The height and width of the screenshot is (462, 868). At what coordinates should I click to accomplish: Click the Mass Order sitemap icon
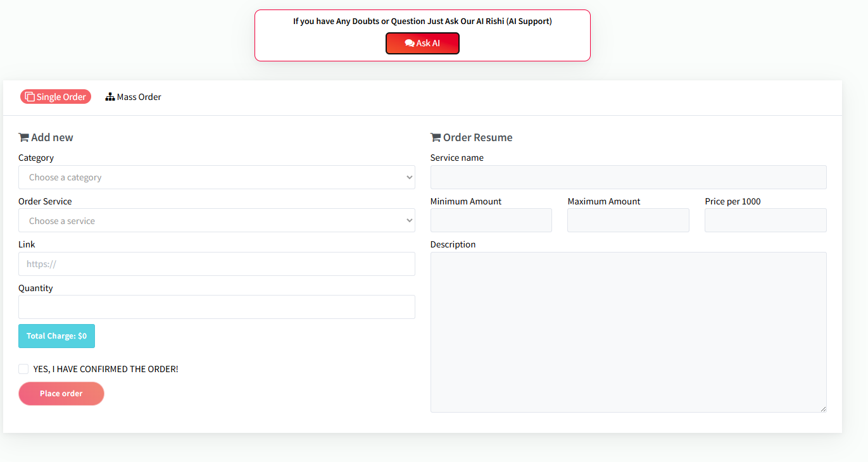(x=110, y=97)
